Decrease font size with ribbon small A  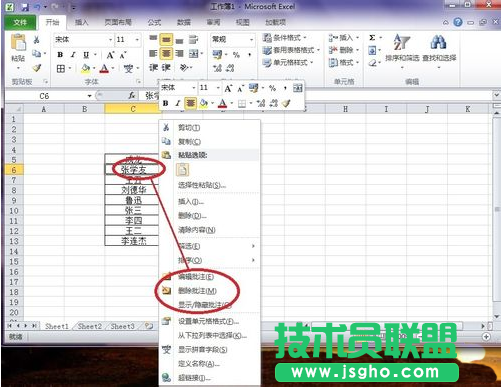pos(123,55)
